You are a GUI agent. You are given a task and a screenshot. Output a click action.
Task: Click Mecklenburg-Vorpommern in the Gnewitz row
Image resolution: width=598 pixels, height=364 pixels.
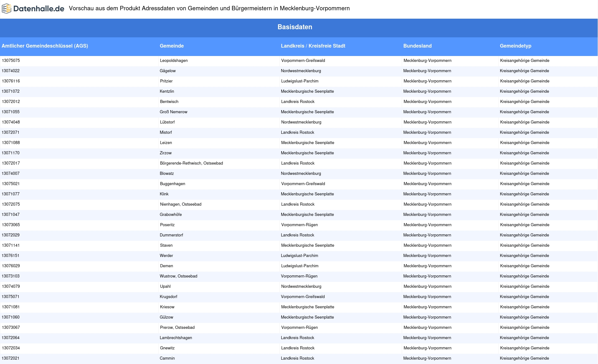428,348
